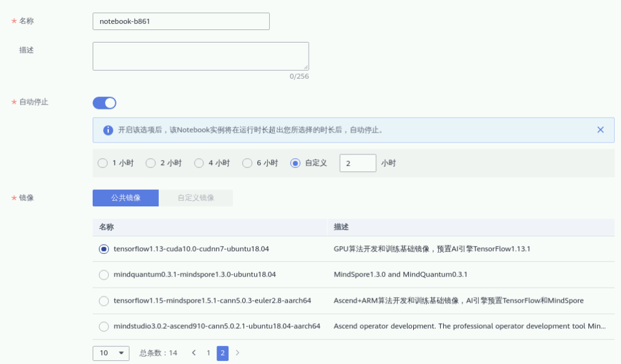Select the mindstudio3.0.2-ascend910 image
The width and height of the screenshot is (621, 364).
click(x=104, y=326)
